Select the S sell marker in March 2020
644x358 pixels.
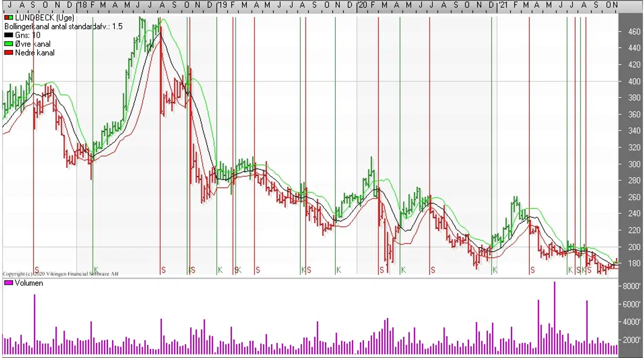click(381, 270)
